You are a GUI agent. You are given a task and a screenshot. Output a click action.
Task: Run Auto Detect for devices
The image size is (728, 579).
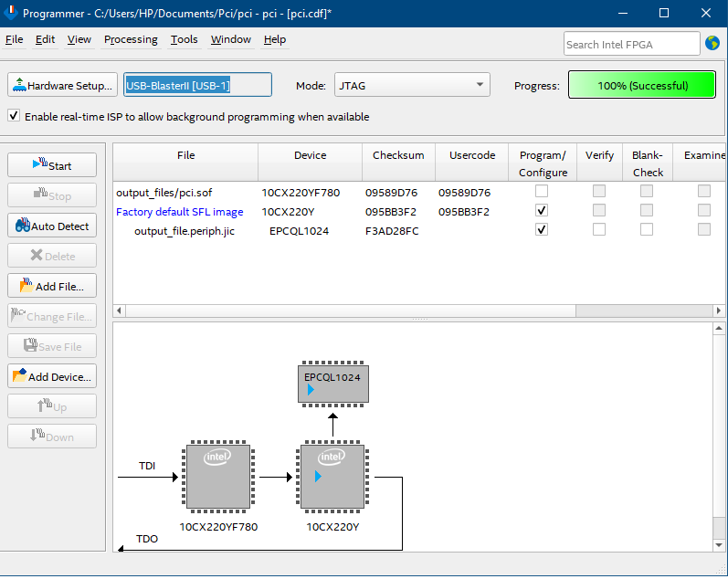[x=52, y=226]
